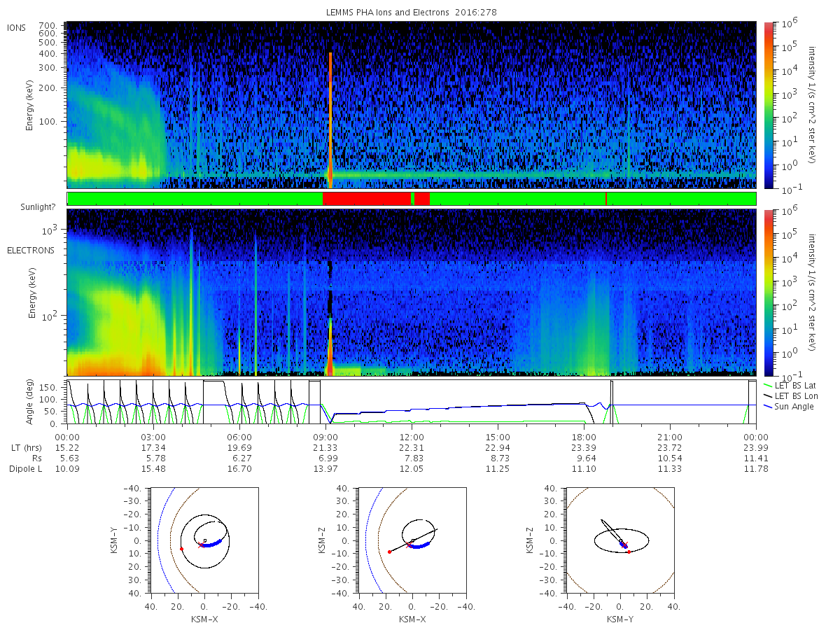The width and height of the screenshot is (840, 630).
Task: Click the ion panel color bar
Action: click(768, 105)
